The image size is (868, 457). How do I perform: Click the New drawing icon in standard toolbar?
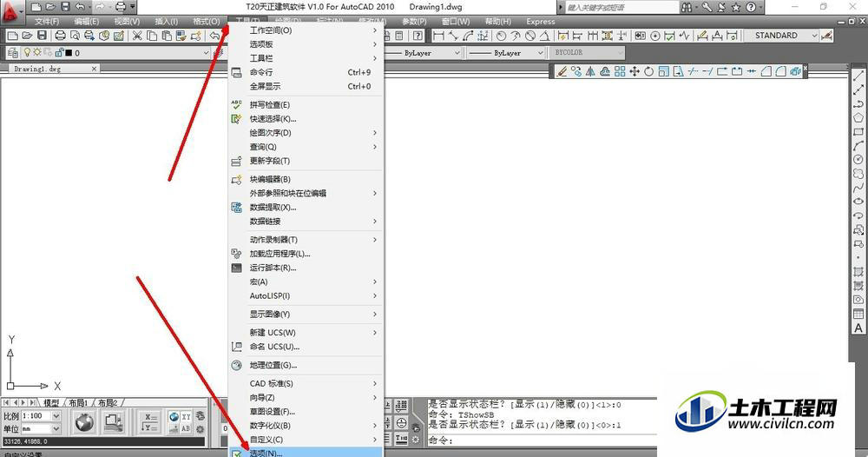(x=12, y=36)
